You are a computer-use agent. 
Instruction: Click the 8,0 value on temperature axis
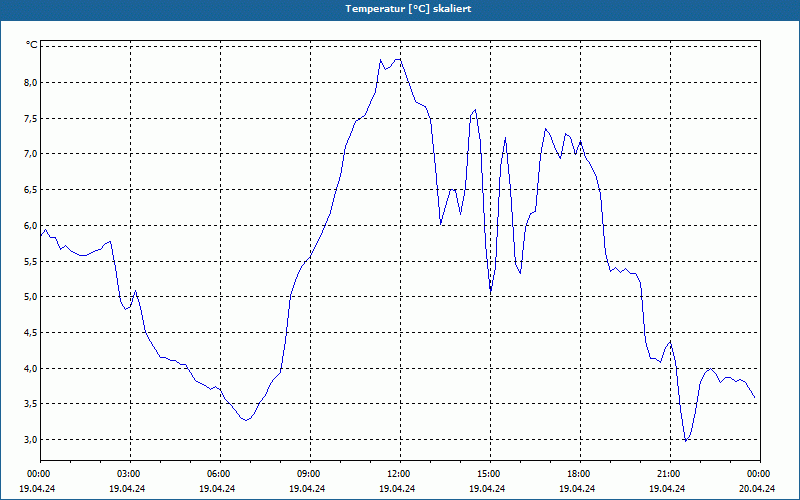[x=30, y=82]
